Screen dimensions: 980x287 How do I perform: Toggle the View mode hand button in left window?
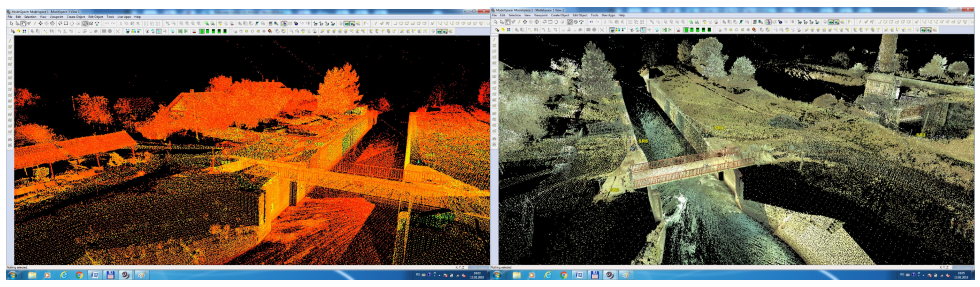click(x=23, y=24)
